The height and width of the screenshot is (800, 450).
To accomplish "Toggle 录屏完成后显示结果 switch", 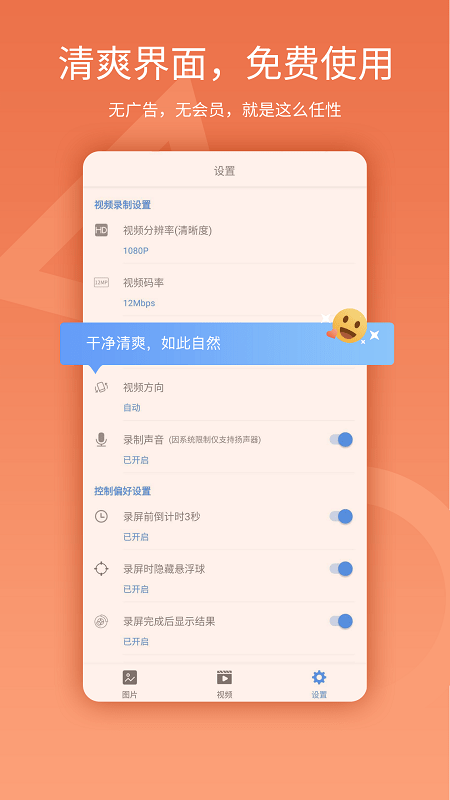I will pos(341,621).
